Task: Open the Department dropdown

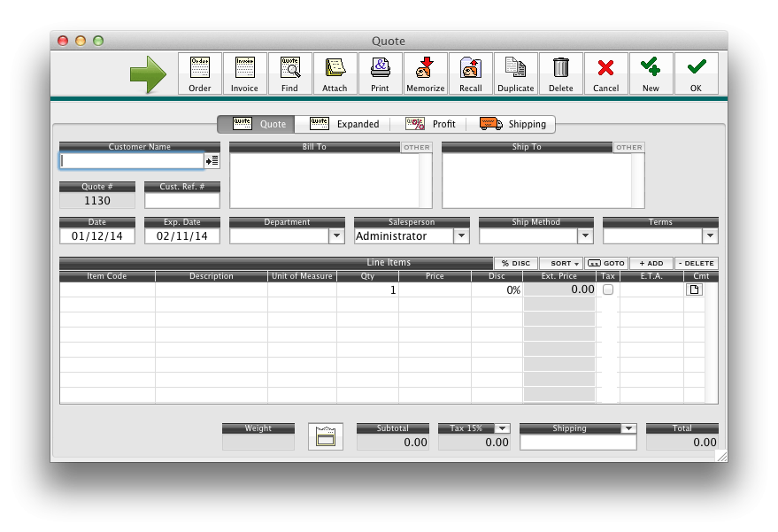Action: tap(337, 235)
